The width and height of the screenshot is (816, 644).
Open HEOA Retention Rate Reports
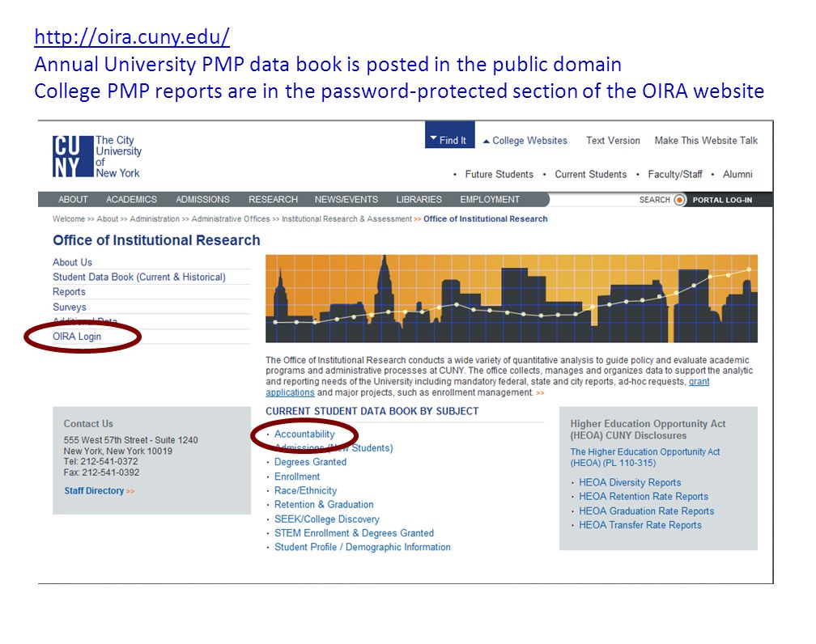644,497
